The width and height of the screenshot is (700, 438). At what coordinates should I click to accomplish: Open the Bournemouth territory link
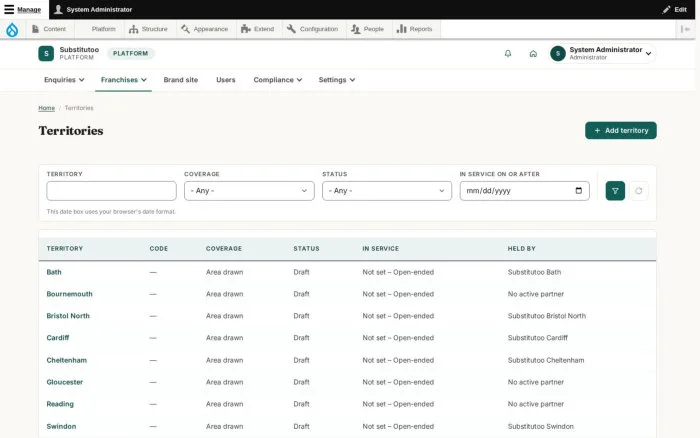(69, 294)
